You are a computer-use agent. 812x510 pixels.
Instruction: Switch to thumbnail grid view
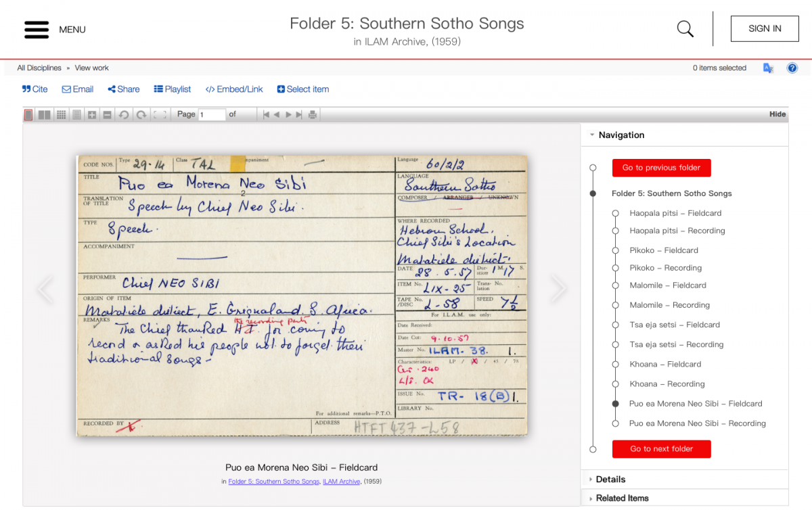coord(61,115)
